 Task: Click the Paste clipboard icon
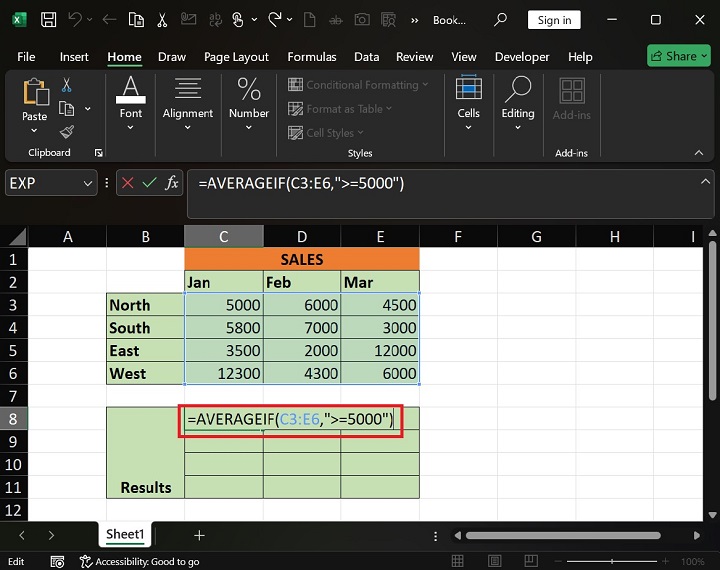[34, 95]
